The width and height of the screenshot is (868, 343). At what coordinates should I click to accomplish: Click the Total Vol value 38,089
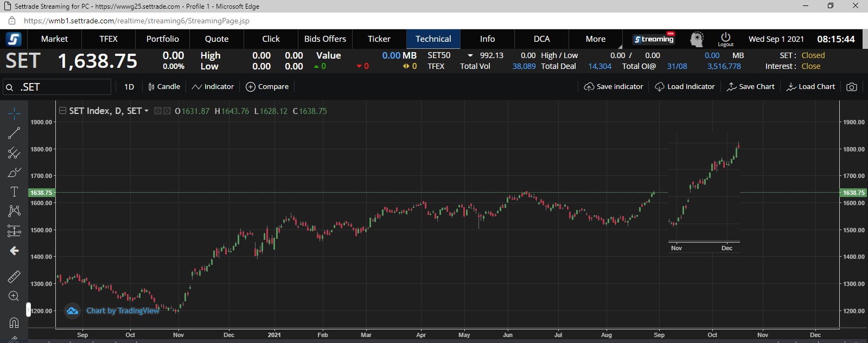[524, 66]
